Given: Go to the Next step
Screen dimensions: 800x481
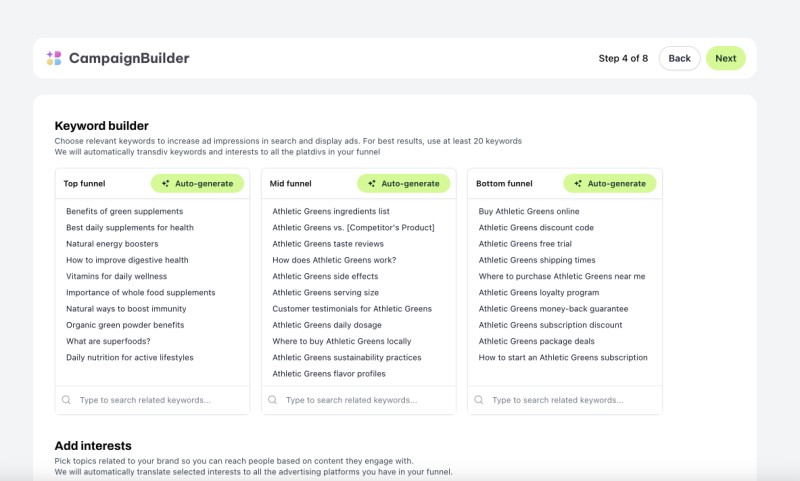Looking at the screenshot, I should coord(726,58).
